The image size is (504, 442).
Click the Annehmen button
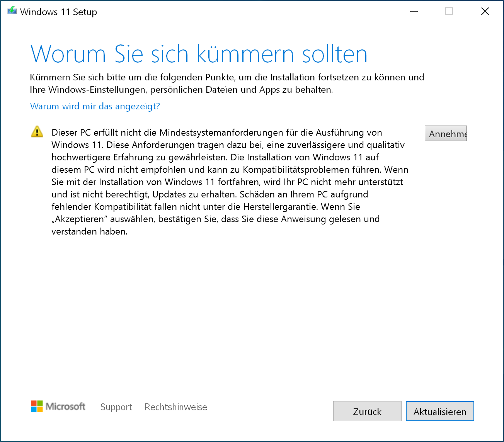[x=446, y=133]
